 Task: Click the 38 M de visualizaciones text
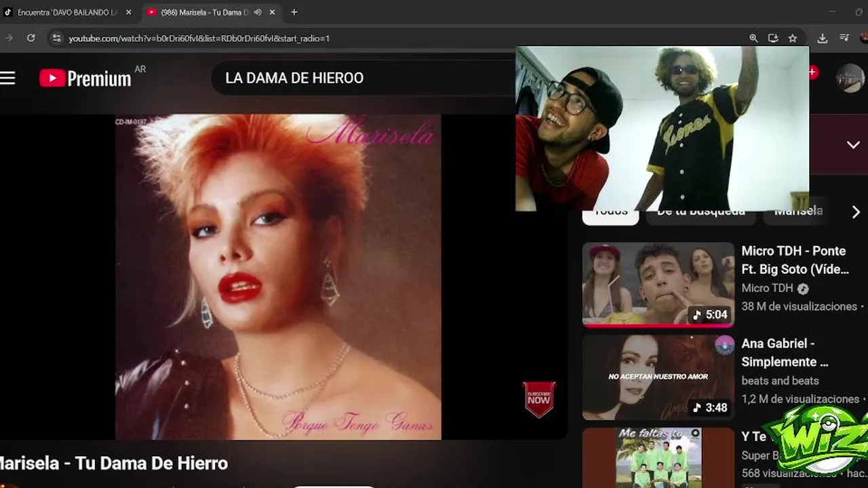799,306
